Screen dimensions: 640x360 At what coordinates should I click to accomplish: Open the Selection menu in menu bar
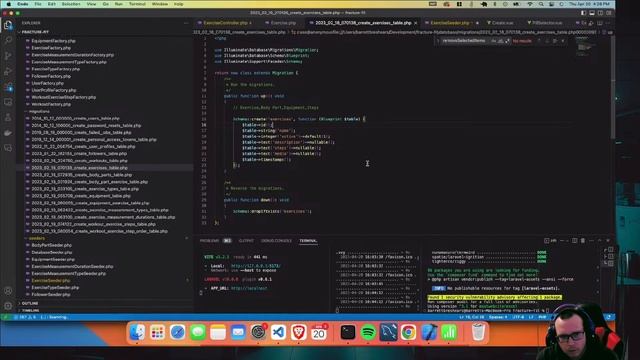[x=71, y=4]
